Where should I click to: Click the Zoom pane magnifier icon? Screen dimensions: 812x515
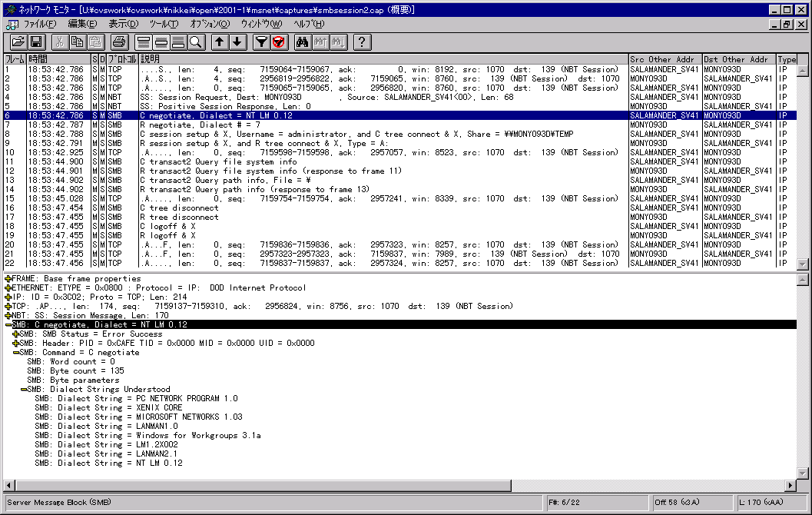(196, 42)
